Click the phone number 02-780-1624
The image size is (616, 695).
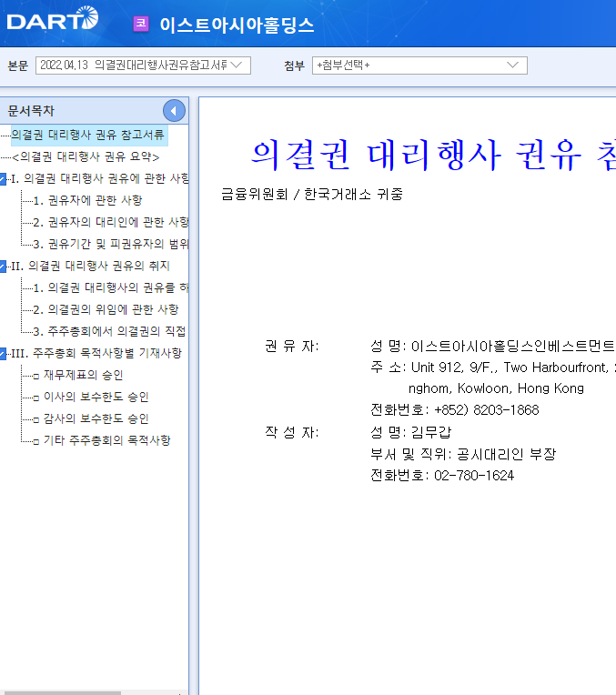click(x=474, y=476)
